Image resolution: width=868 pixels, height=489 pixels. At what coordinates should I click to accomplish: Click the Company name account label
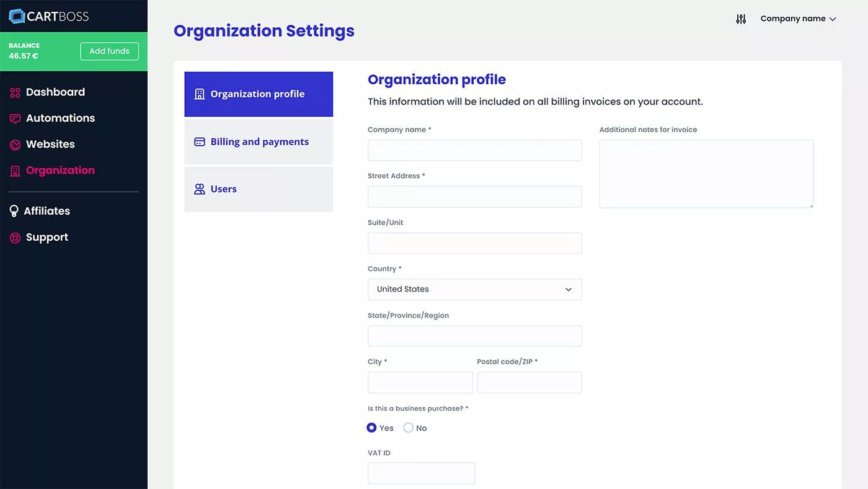[793, 19]
